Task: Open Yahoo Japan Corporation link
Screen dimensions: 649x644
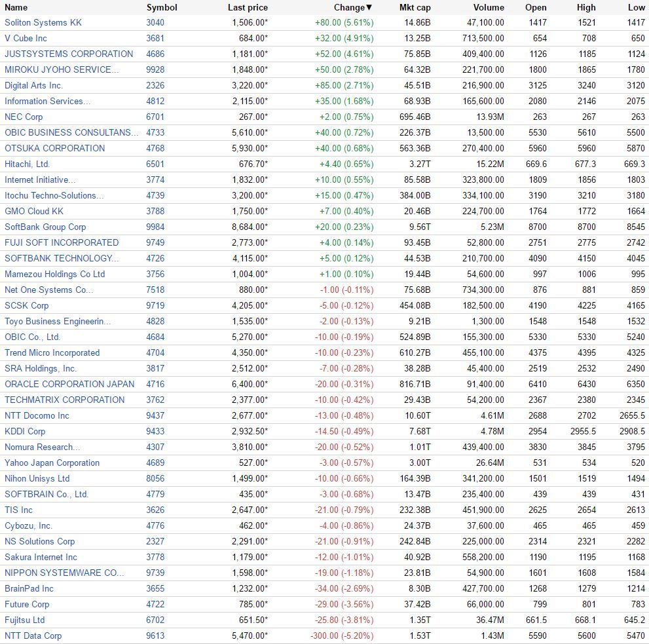Action: pos(52,463)
